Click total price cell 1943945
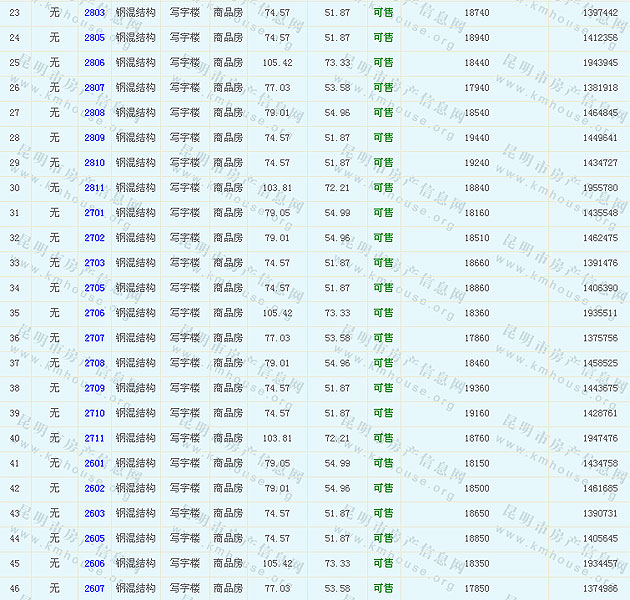630x600 pixels. pos(599,62)
